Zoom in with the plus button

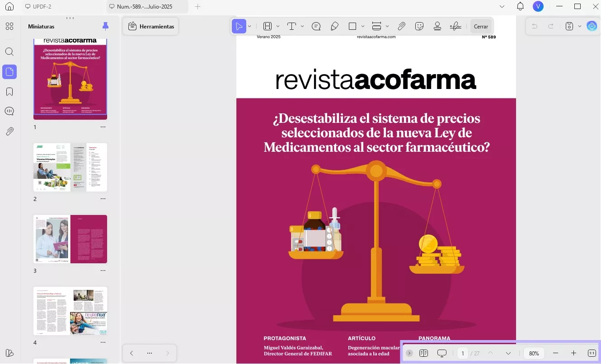573,353
